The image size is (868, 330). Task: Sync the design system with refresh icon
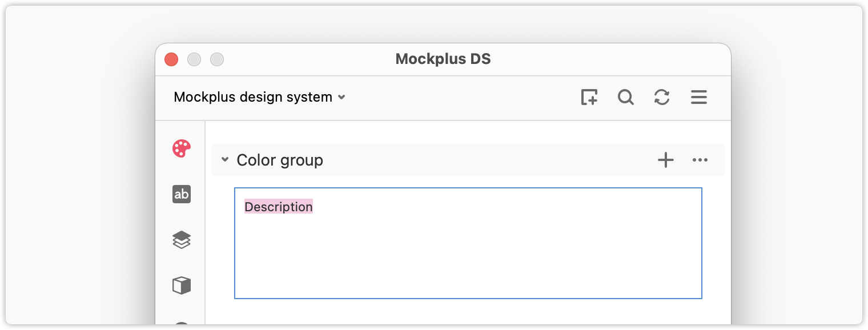pyautogui.click(x=662, y=97)
